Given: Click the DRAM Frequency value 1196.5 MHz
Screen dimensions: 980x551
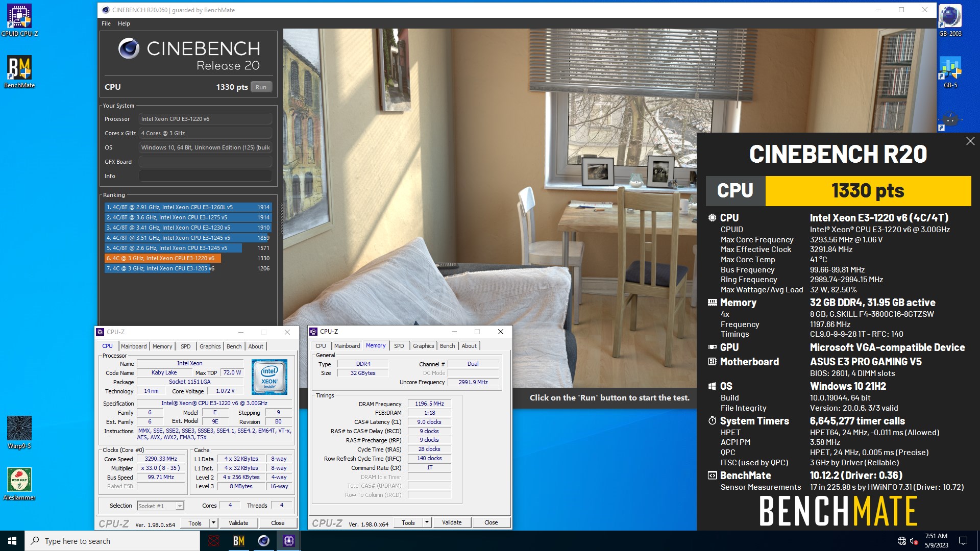Looking at the screenshot, I should [429, 404].
